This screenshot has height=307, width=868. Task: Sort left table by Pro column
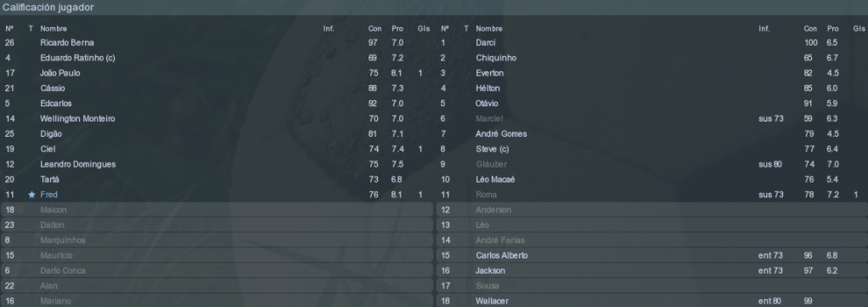tap(397, 29)
